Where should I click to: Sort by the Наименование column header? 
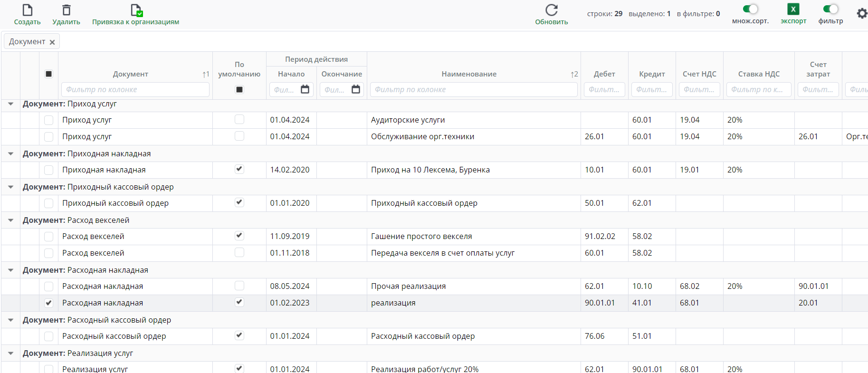469,74
